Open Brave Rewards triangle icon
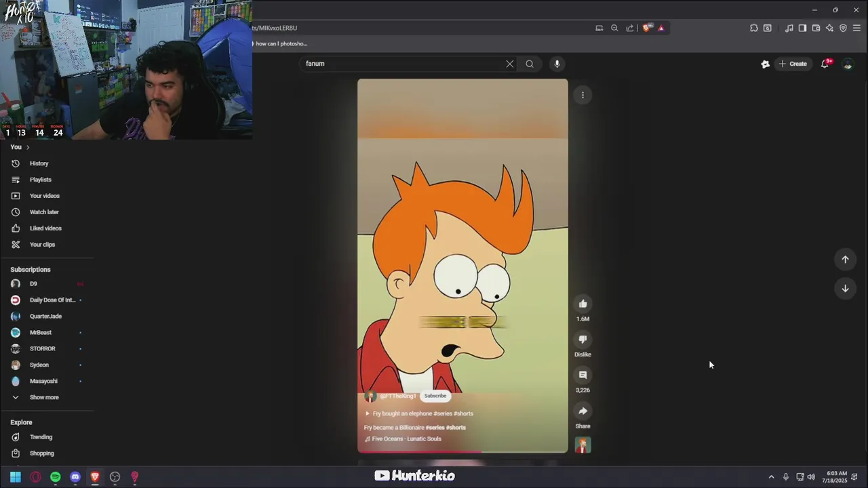Screen dimensions: 868x488 pyautogui.click(x=661, y=28)
